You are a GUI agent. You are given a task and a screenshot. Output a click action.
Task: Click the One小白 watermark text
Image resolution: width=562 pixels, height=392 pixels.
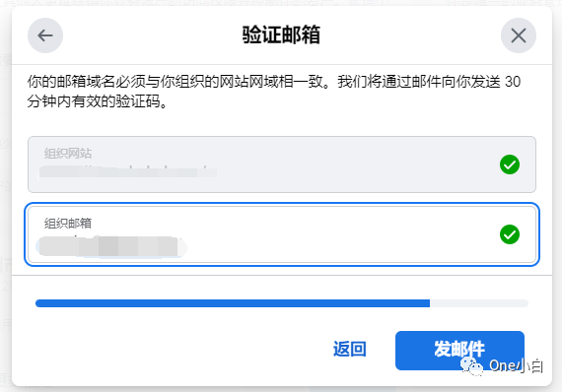click(x=516, y=365)
